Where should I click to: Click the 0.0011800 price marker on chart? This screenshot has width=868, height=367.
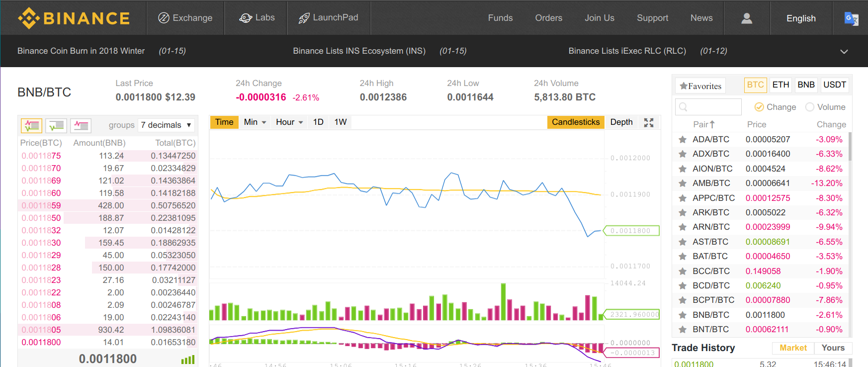[x=631, y=231]
